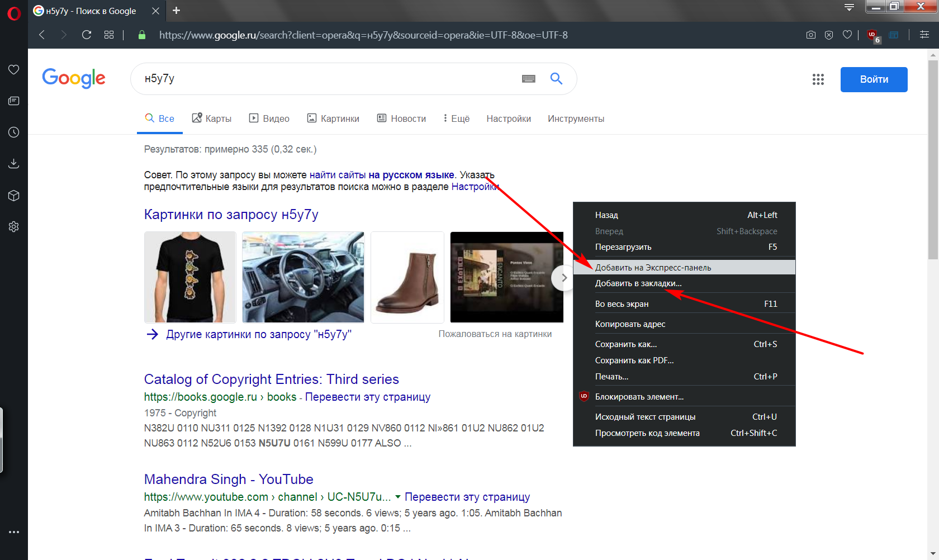Viewport: 939px width, 560px height.
Task: Choose Во весь экран menu entry
Action: coord(684,304)
